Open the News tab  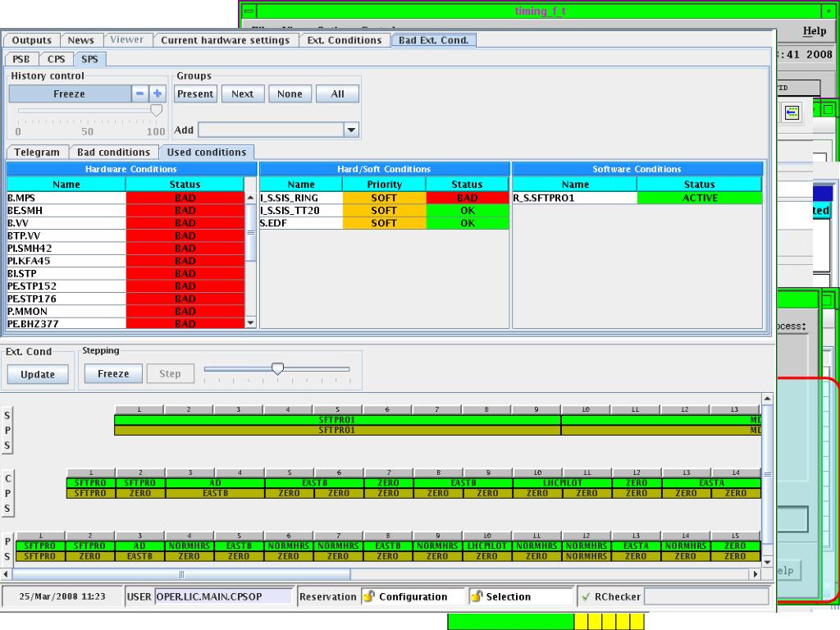click(x=81, y=40)
